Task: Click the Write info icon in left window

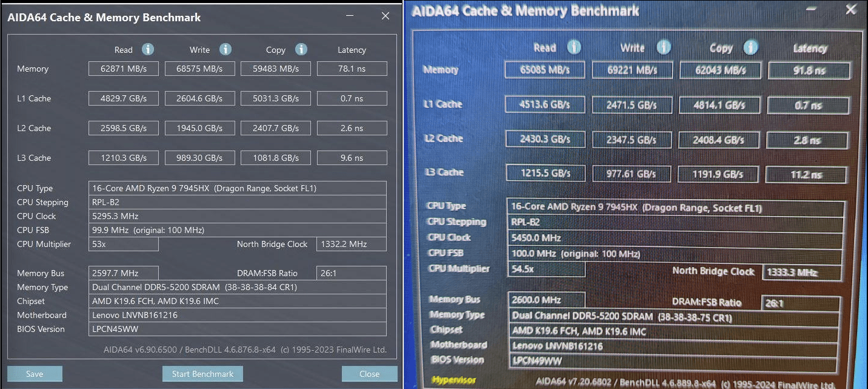Action: click(x=225, y=49)
